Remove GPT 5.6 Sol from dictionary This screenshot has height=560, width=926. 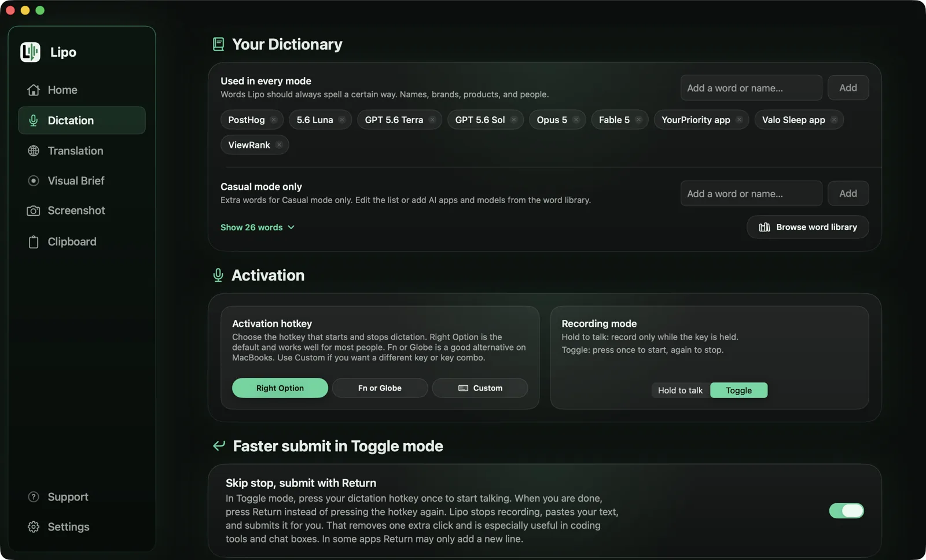click(x=514, y=120)
